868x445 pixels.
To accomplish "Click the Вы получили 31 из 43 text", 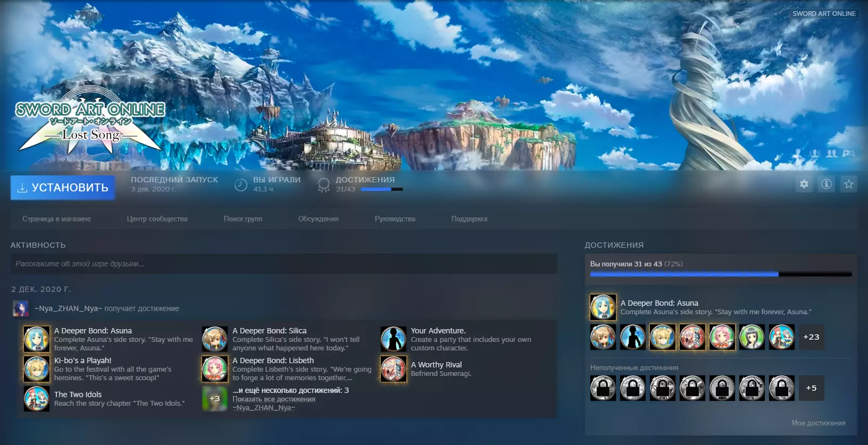I will click(x=626, y=264).
